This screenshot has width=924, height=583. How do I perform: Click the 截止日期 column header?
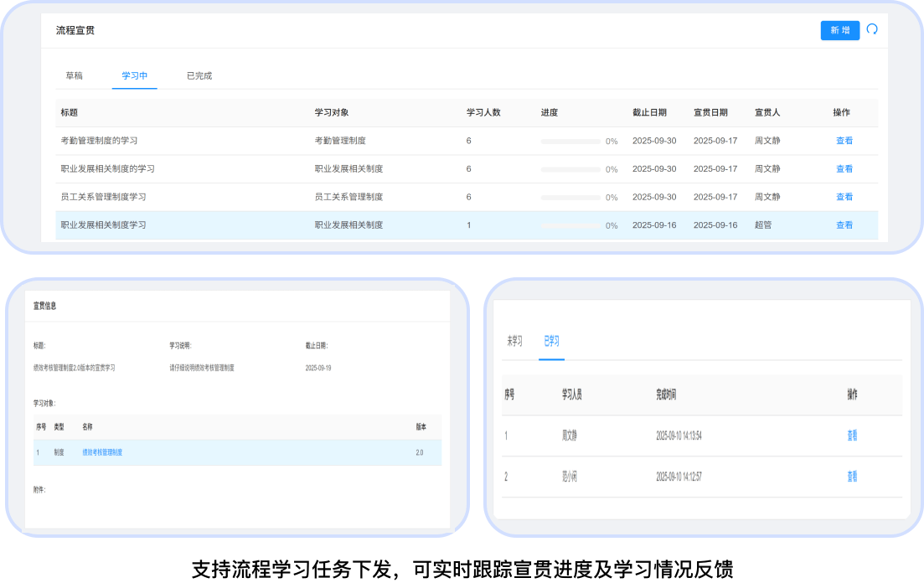[x=649, y=112]
